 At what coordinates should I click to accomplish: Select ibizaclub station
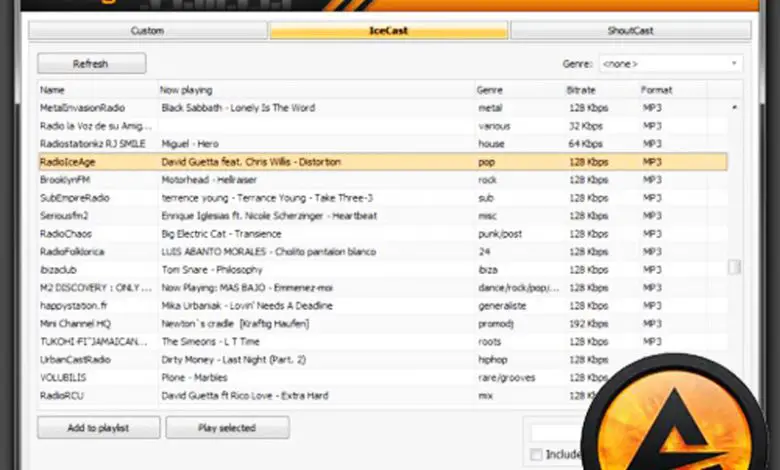(58, 270)
